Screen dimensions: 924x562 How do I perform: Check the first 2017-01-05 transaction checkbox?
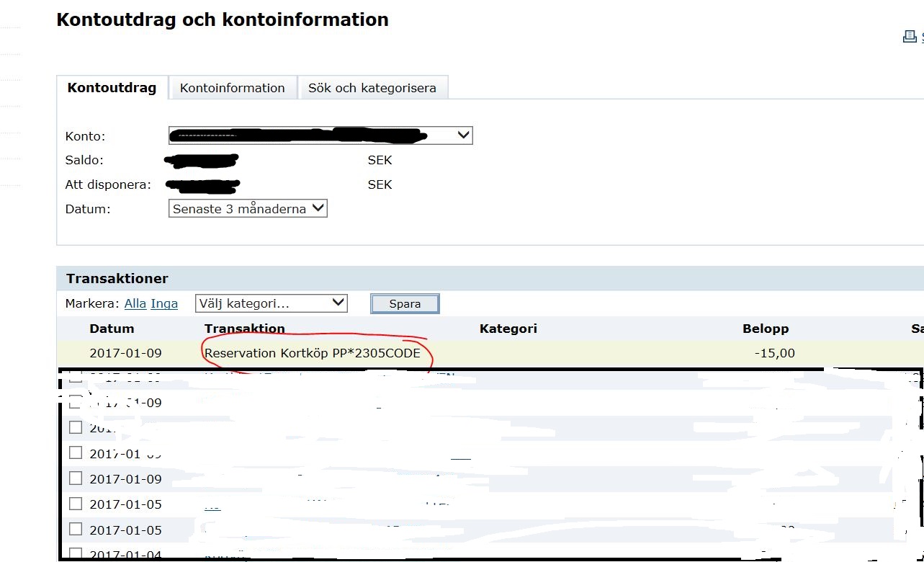[x=76, y=504]
